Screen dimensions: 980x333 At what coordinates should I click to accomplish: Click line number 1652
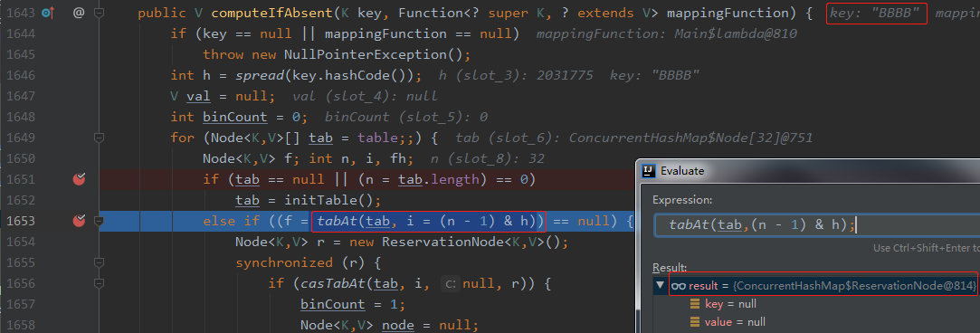click(21, 200)
